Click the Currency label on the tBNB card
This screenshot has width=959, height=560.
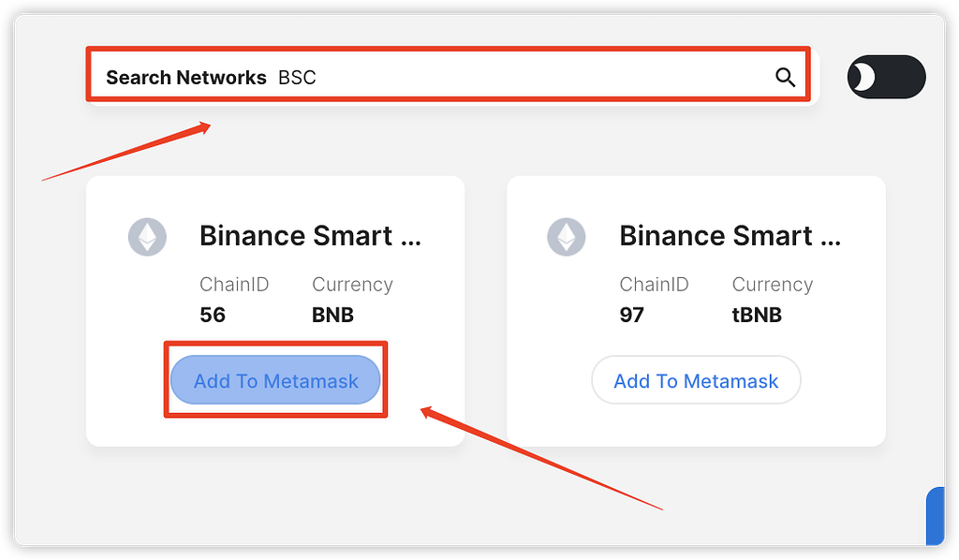tap(773, 285)
